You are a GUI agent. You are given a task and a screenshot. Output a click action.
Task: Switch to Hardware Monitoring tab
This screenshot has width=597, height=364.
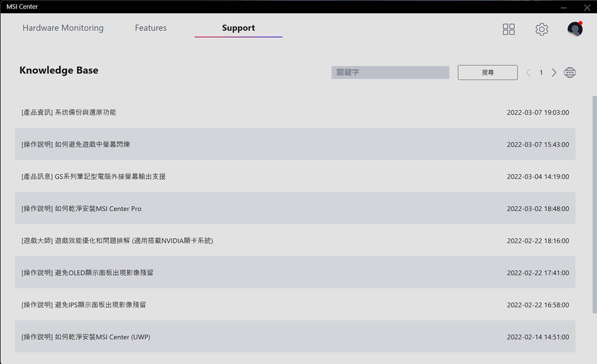click(x=63, y=28)
